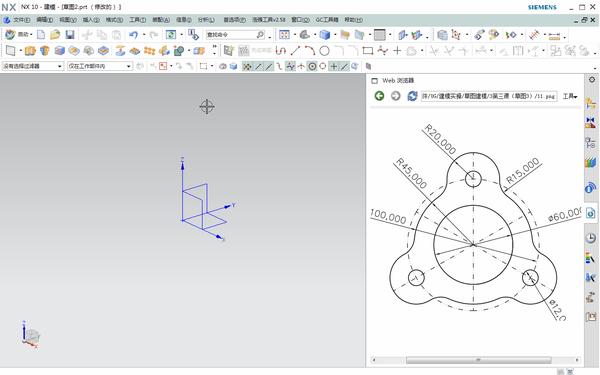
Task: Open file with the folder icon
Action: point(55,35)
